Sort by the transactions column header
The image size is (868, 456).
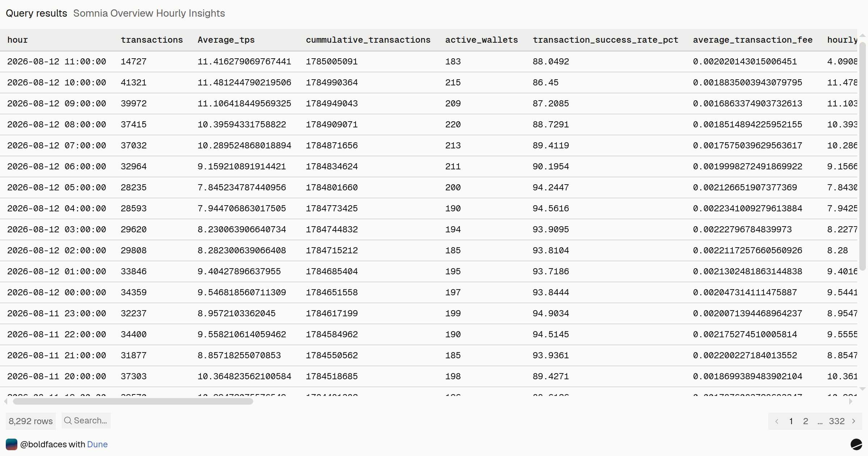coord(152,40)
